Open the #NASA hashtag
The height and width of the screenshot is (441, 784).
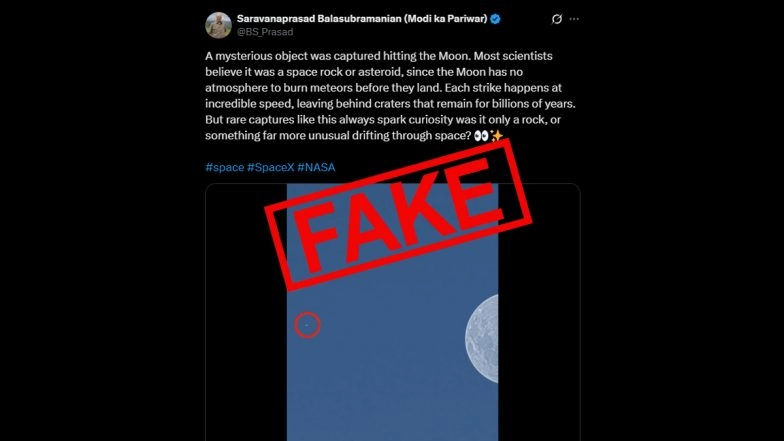316,167
